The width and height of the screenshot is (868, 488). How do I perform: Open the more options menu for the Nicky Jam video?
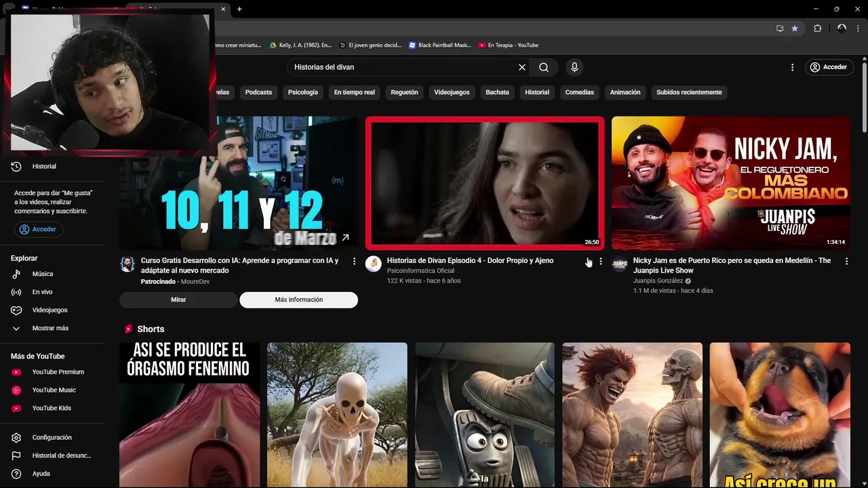(x=846, y=261)
